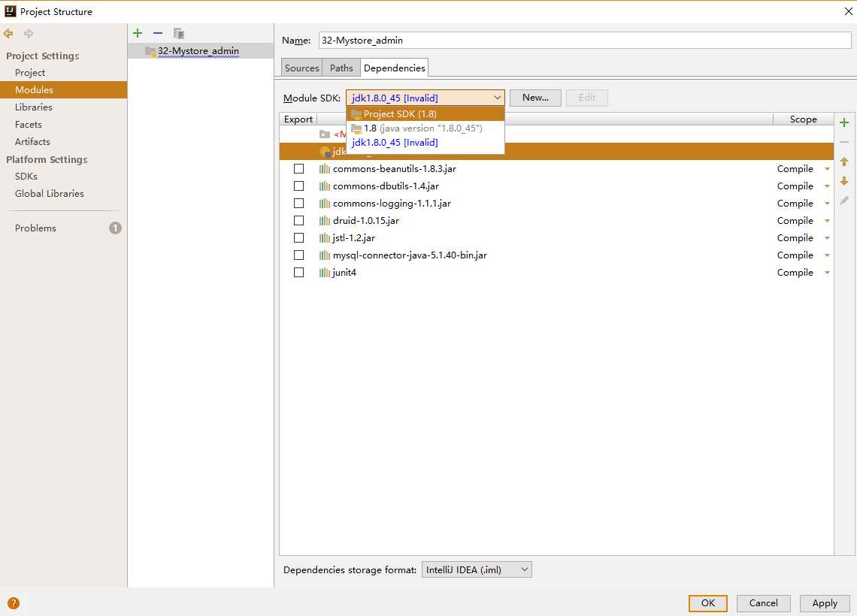Open scope dropdown for mysql-connector-java jar
This screenshot has height=616, width=857.
tap(828, 255)
